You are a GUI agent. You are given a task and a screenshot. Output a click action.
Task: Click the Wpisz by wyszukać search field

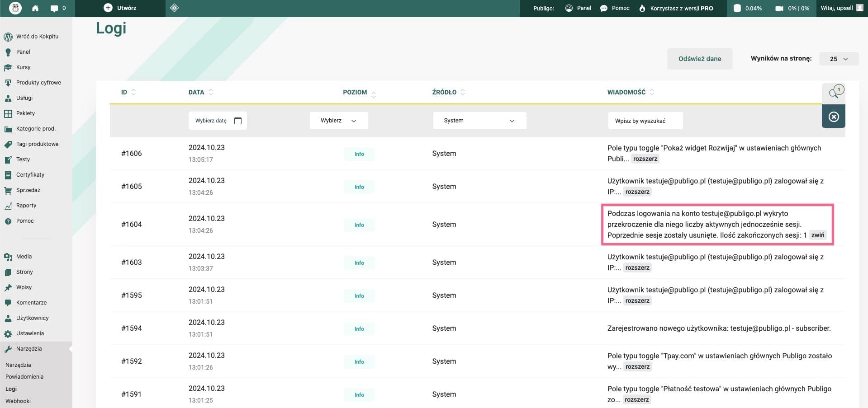pos(645,121)
